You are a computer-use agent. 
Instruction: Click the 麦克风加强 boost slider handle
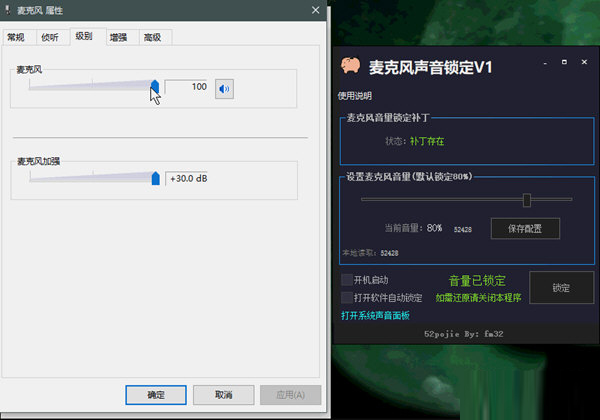(155, 178)
